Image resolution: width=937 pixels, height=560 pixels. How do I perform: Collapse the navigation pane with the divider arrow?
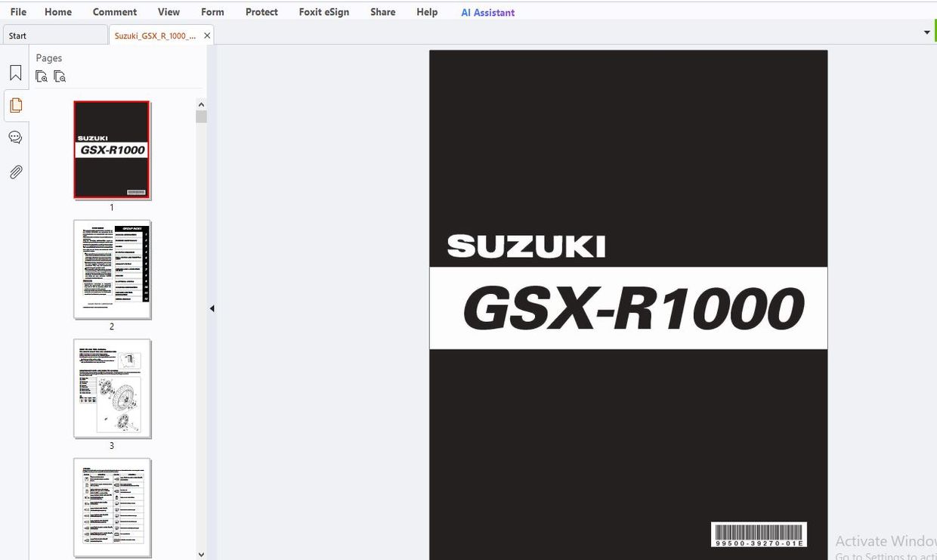click(212, 308)
